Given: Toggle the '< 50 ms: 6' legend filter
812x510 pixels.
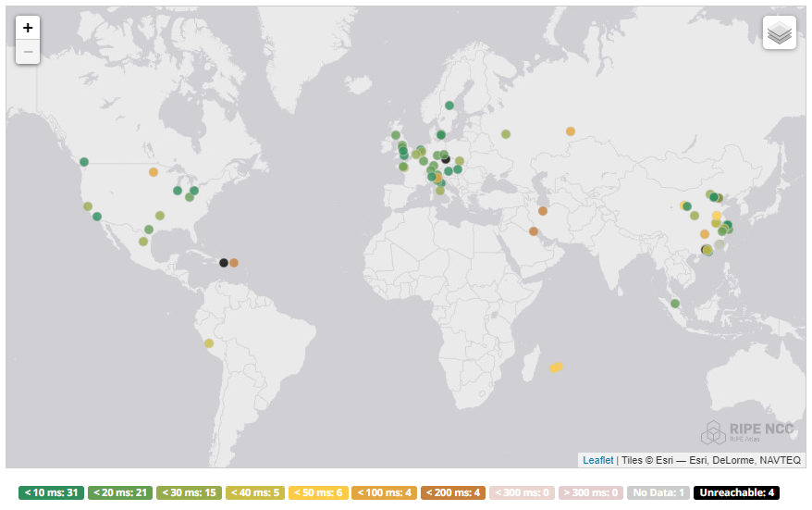Looking at the screenshot, I should 318,492.
